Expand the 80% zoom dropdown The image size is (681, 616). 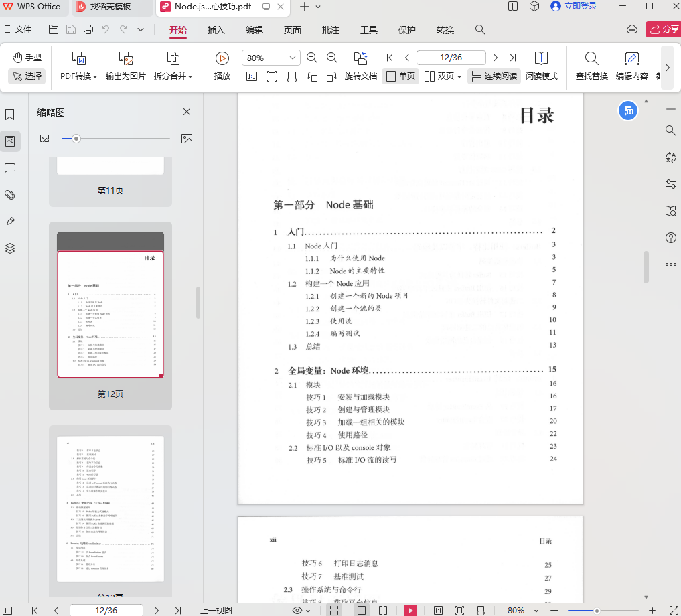(x=293, y=58)
